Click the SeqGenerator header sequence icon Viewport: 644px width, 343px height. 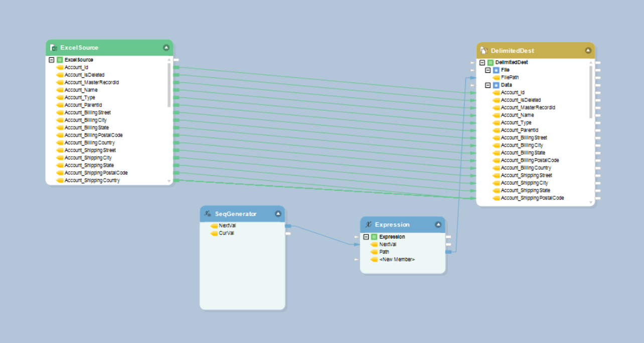click(207, 214)
